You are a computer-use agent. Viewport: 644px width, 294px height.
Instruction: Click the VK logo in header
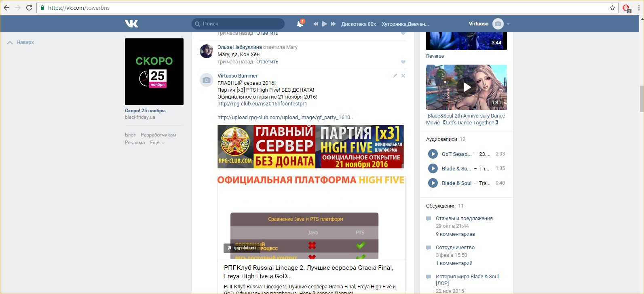(x=131, y=24)
